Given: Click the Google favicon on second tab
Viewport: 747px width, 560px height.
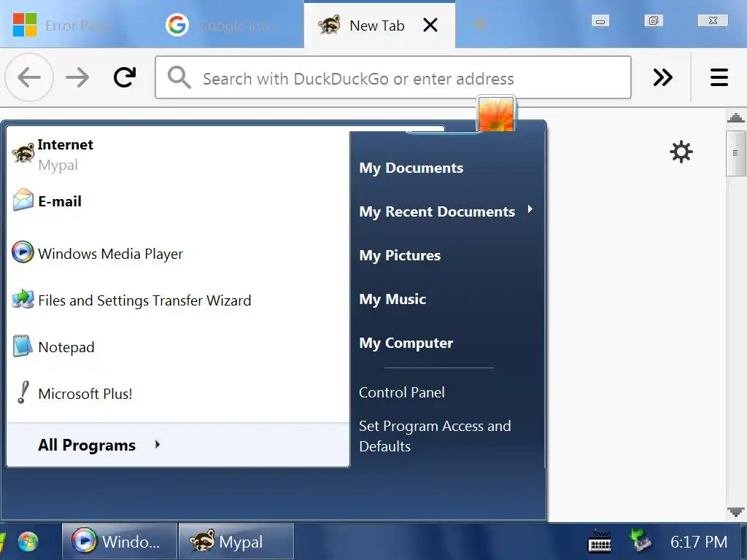Looking at the screenshot, I should point(177,25).
